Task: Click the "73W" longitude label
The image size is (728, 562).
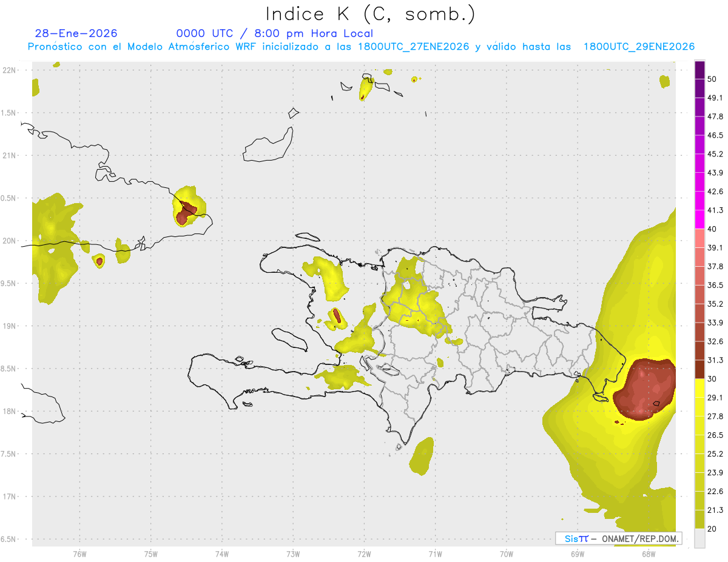Action: click(293, 554)
